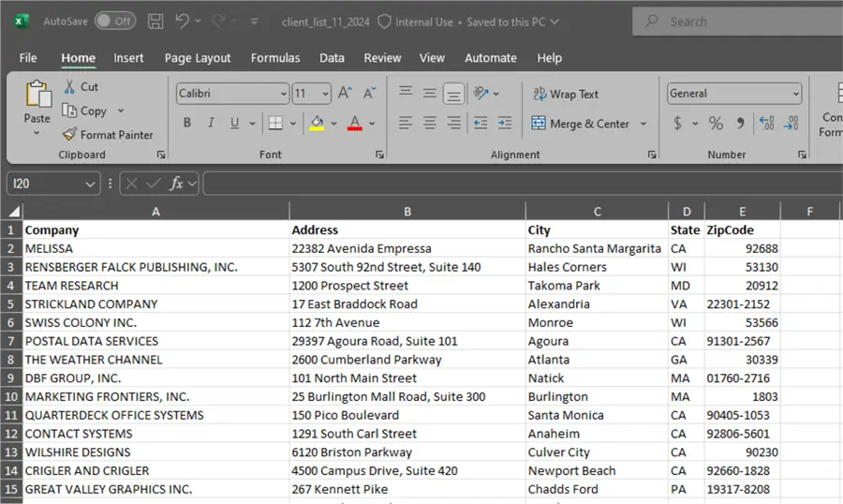Screen dimensions: 843x504
Task: Apply the red Font Color
Action: coord(355,123)
